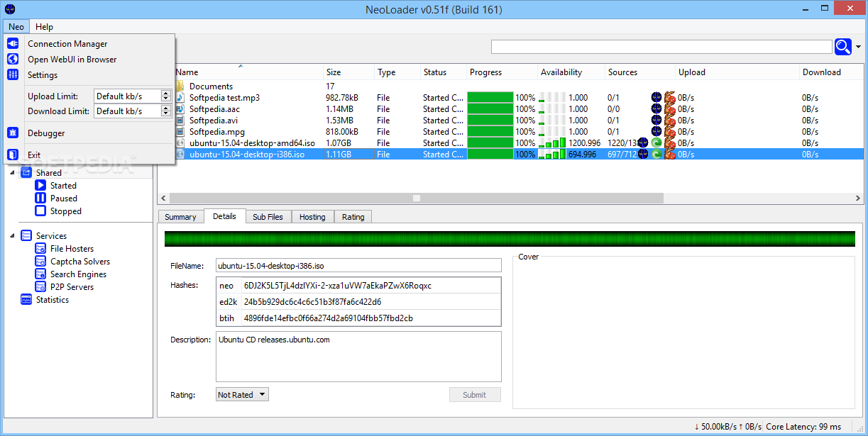
Task: Open the Not Rated rating dropdown
Action: click(242, 395)
